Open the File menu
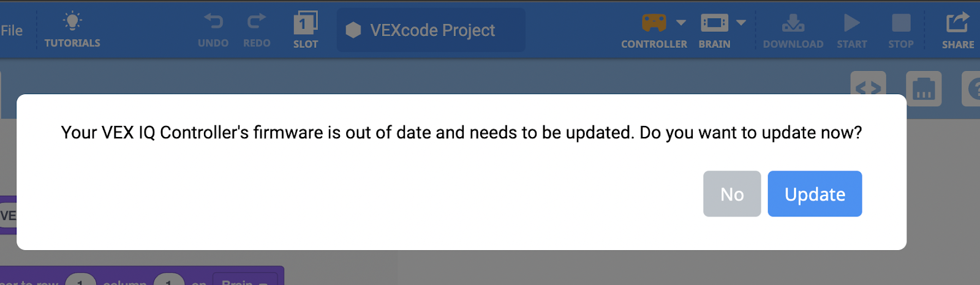 point(11,31)
